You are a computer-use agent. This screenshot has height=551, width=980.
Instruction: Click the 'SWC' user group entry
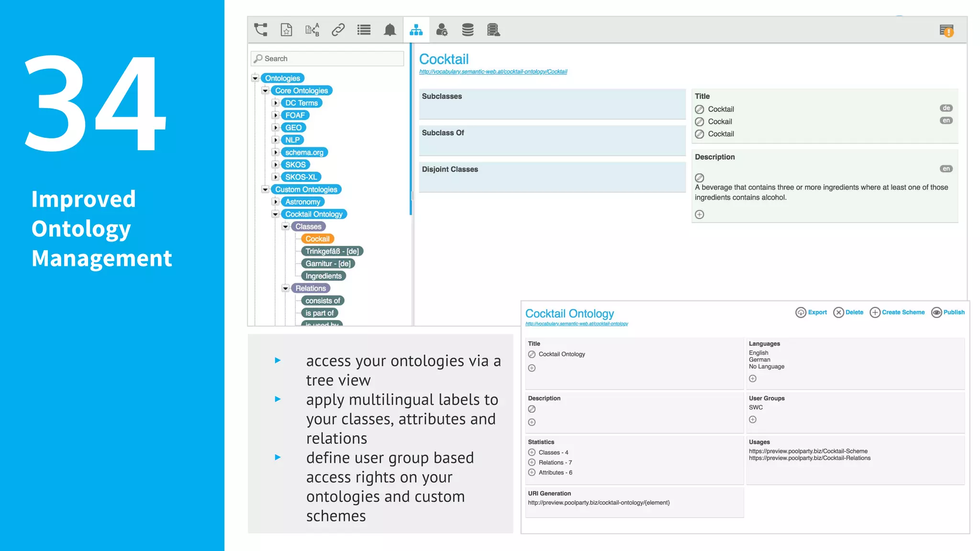click(756, 408)
